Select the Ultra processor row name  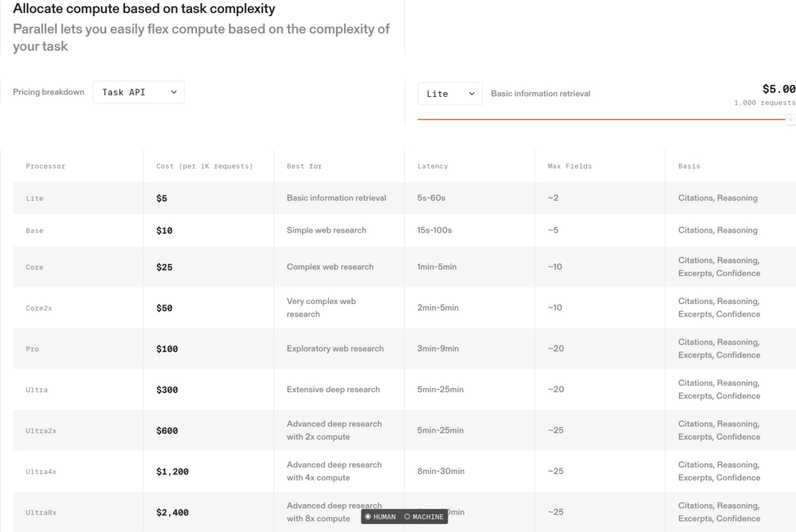pyautogui.click(x=37, y=390)
